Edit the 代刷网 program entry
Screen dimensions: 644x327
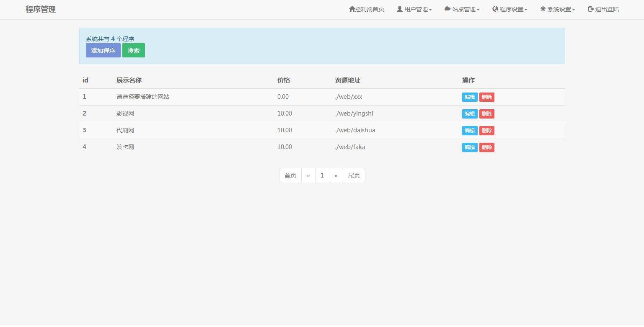point(469,130)
